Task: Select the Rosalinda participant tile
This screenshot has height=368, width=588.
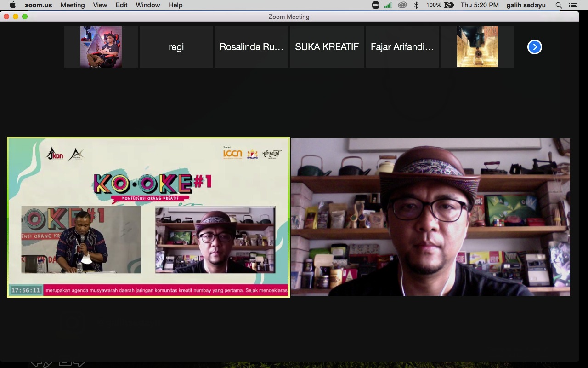Action: click(x=251, y=47)
